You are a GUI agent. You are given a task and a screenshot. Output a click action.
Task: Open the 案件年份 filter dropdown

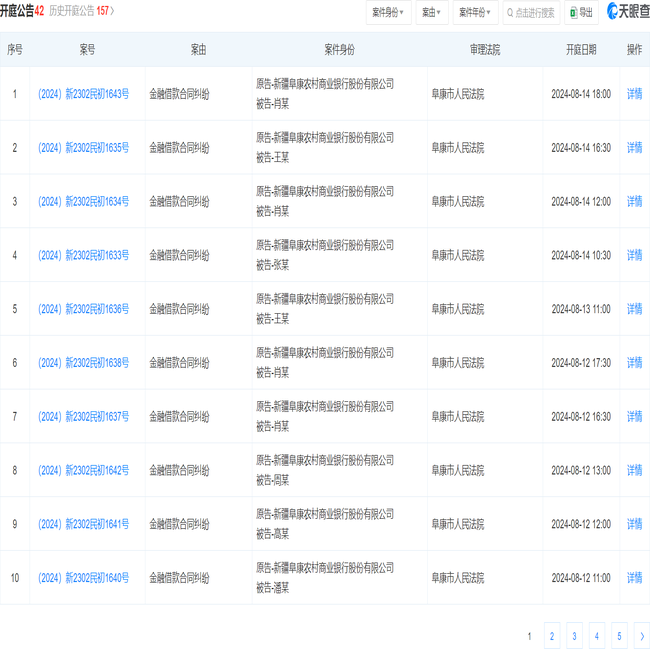[475, 12]
